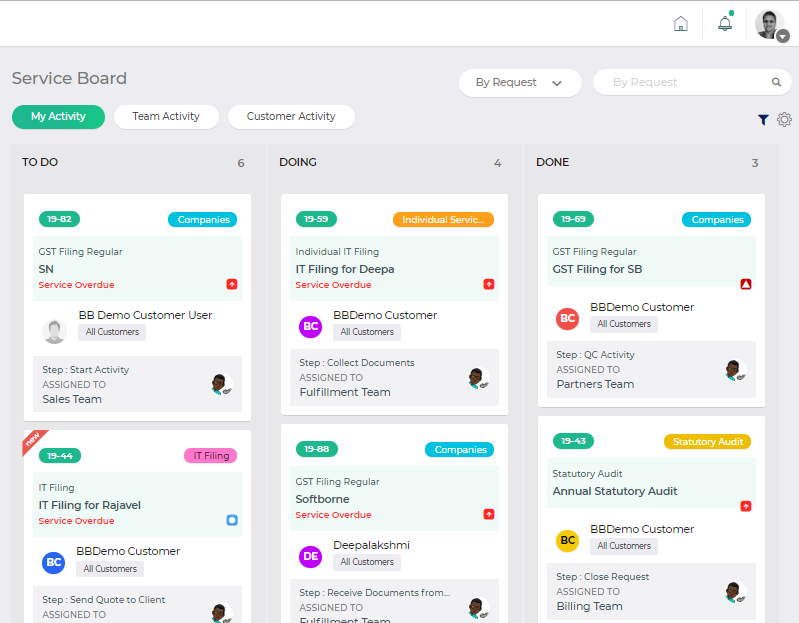Switch to Team Activity tab
799x623 pixels.
(x=166, y=117)
